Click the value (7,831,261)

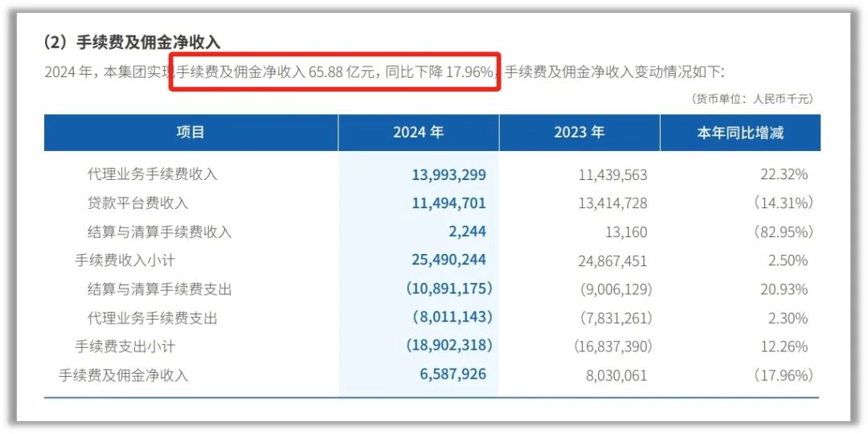coord(616,317)
